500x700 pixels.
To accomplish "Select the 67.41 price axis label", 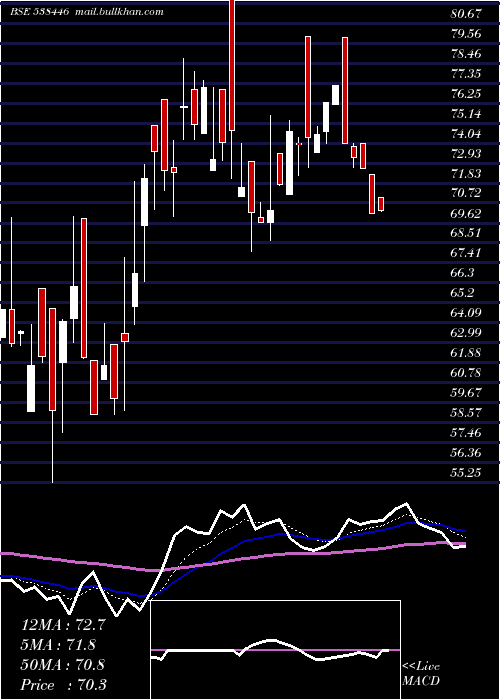I will 466,253.
